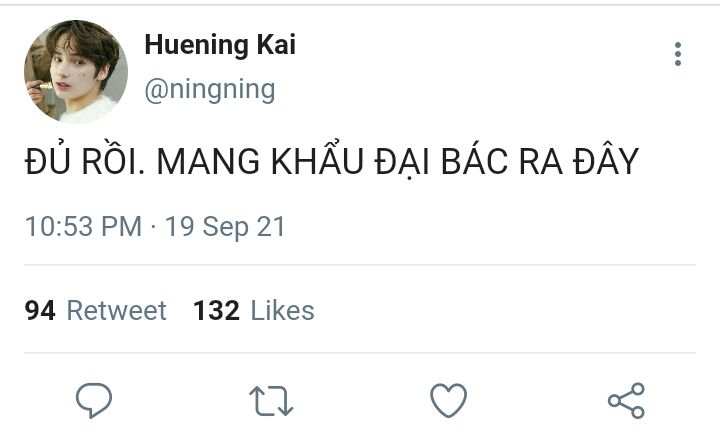Image resolution: width=720 pixels, height=444 pixels.
Task: Click the 10:53 PM timestamp
Action: (83, 226)
